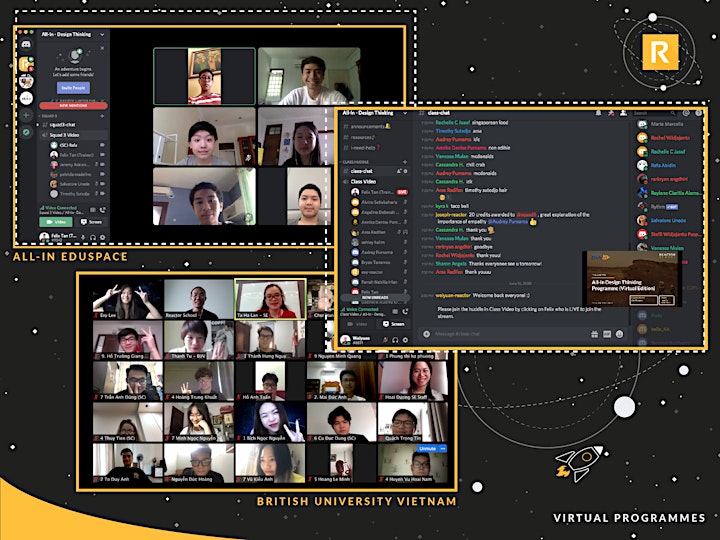Open the Help question-mark icon
This screenshot has height=540, width=720.
coord(698,113)
